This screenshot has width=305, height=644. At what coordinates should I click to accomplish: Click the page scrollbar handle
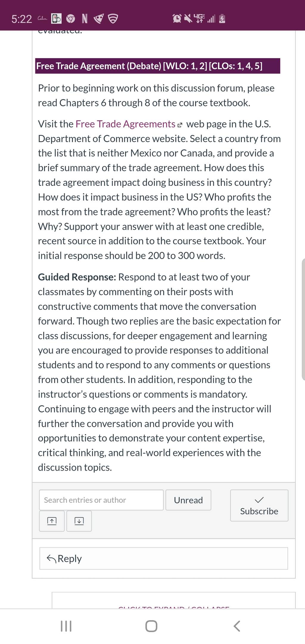click(x=303, y=319)
